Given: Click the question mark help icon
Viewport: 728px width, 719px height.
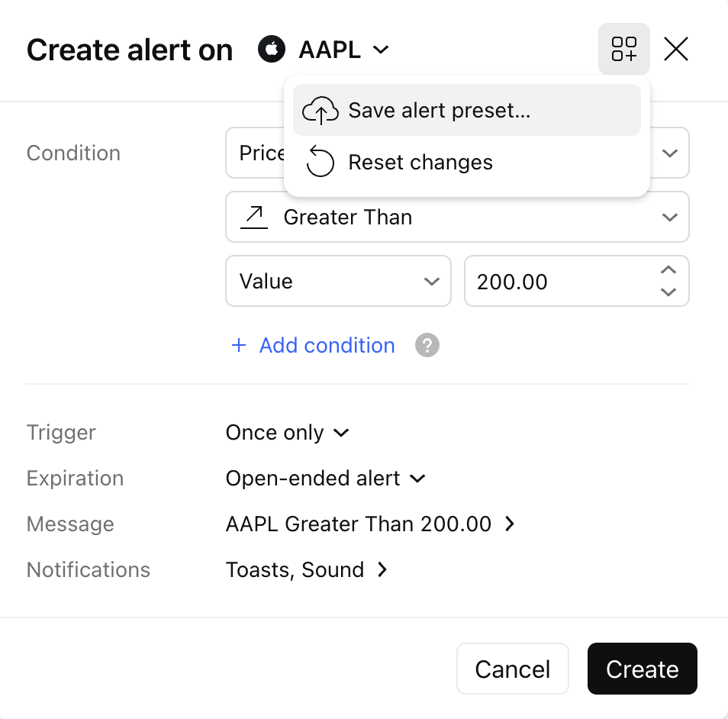Looking at the screenshot, I should pyautogui.click(x=427, y=346).
